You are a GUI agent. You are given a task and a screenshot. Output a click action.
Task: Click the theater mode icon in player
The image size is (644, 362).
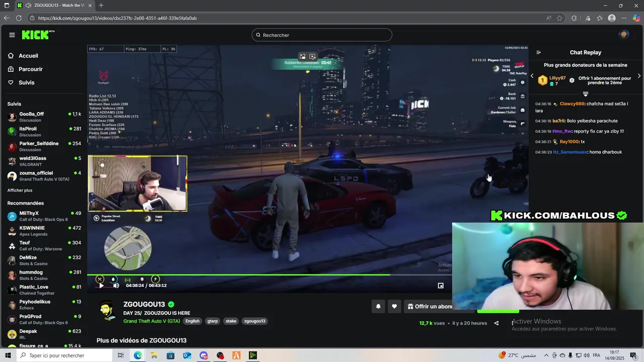coord(441,286)
